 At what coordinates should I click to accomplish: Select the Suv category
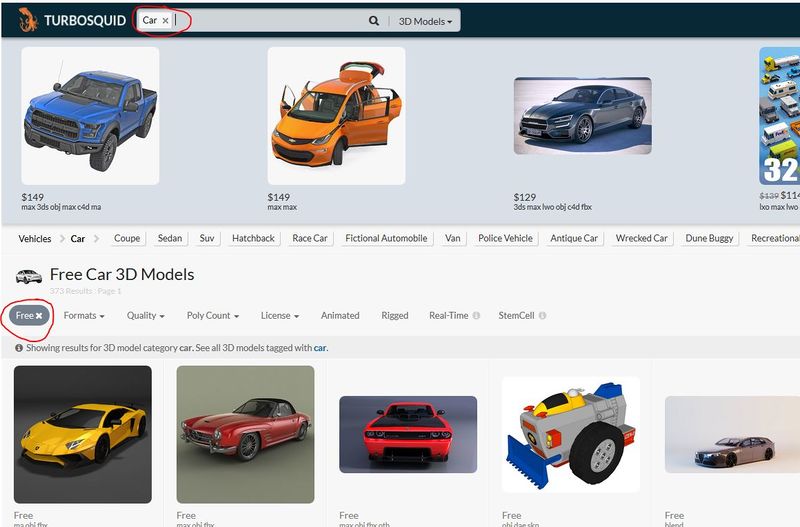(207, 238)
